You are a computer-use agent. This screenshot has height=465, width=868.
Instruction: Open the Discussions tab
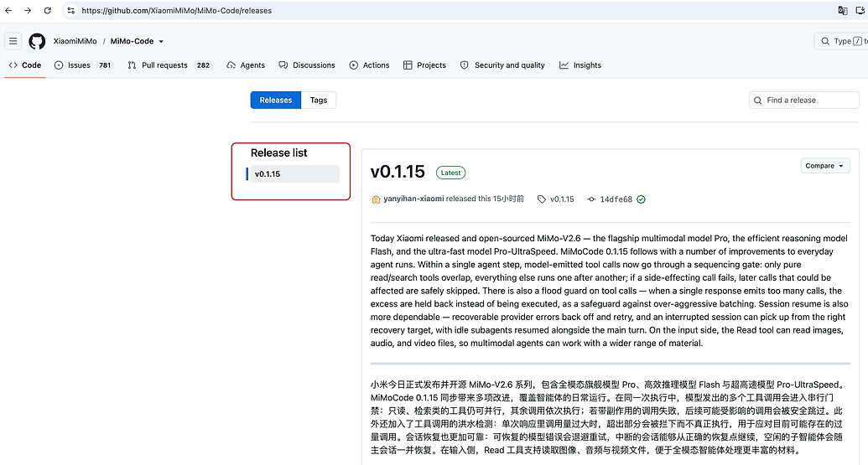[x=307, y=65]
